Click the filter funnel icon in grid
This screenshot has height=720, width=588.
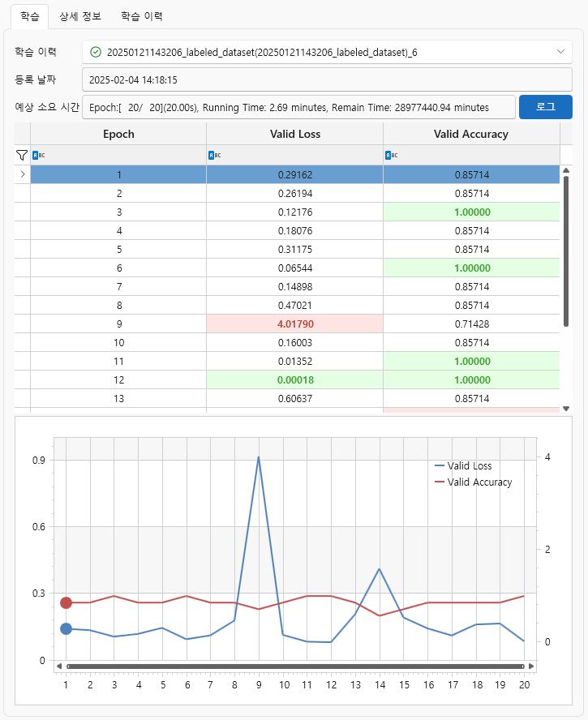pos(22,155)
